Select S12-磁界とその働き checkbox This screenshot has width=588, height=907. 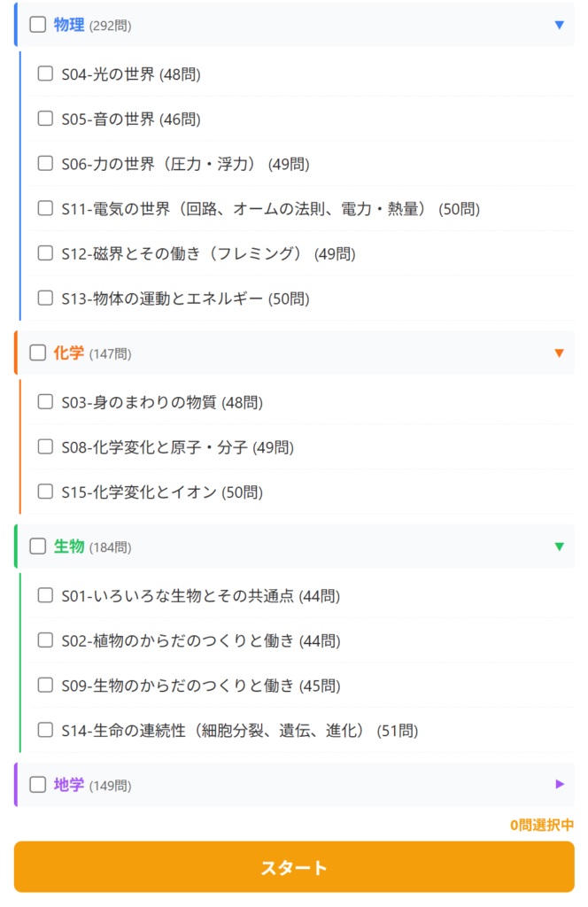pos(45,253)
